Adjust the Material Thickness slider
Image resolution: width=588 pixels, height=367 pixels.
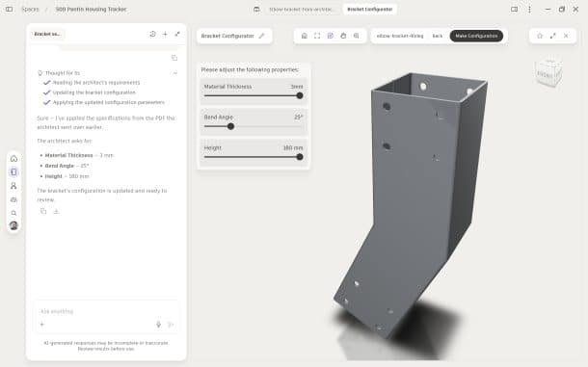[254, 95]
